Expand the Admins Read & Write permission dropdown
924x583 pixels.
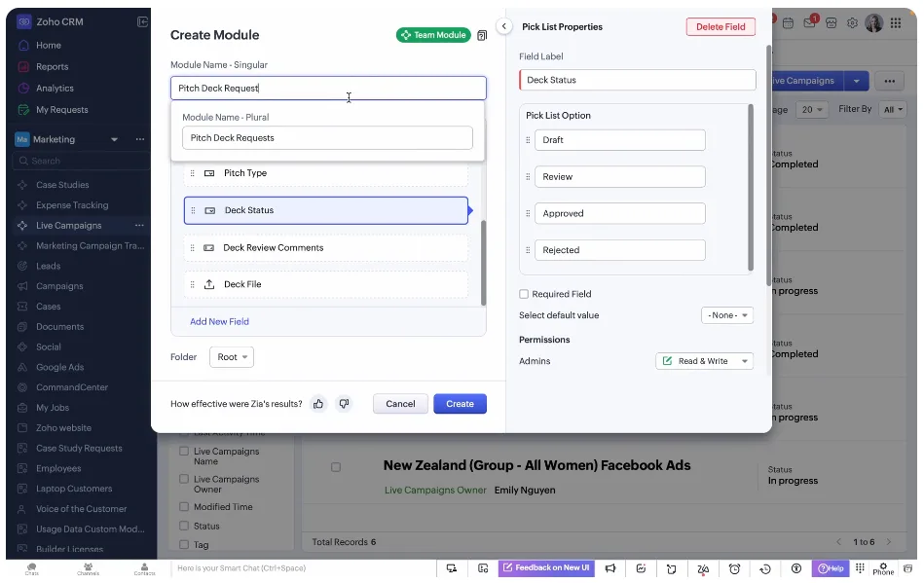tap(704, 361)
